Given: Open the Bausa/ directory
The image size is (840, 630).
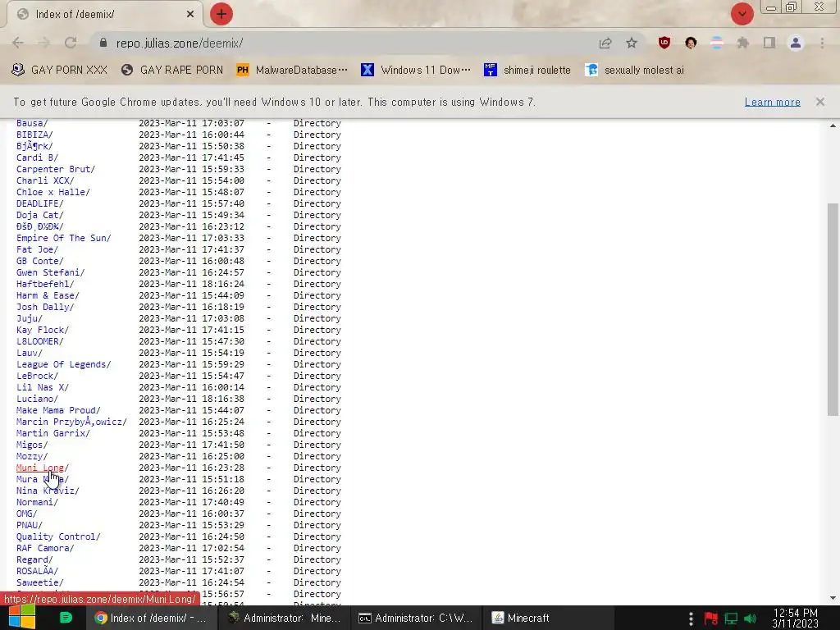Looking at the screenshot, I should [32, 123].
